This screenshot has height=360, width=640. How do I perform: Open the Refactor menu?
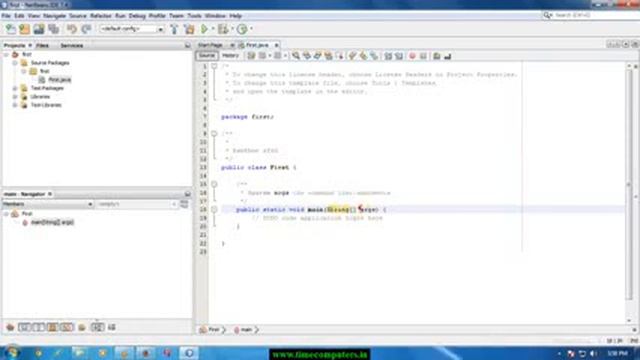pyautogui.click(x=100, y=16)
